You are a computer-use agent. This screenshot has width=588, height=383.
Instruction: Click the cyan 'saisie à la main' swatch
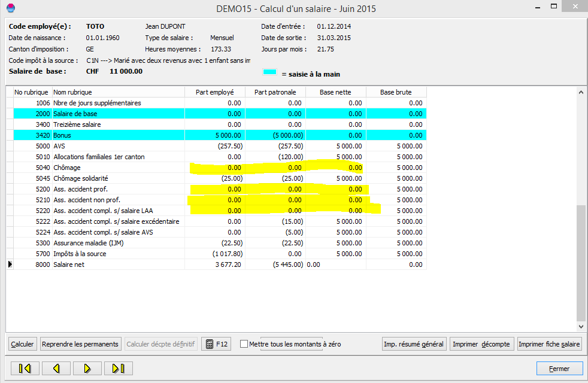point(269,72)
